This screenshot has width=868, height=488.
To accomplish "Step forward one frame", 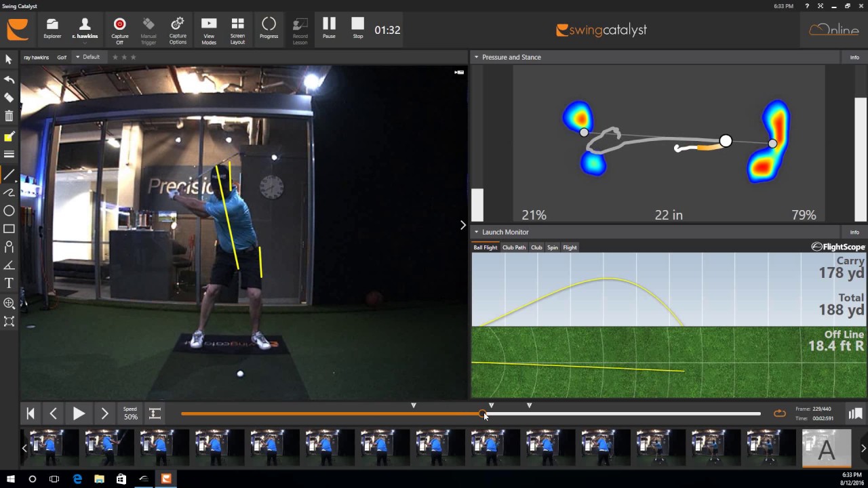I will click(x=104, y=413).
